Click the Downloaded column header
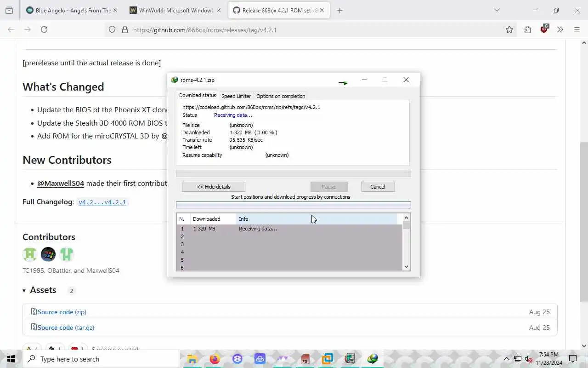Viewport: 588px width, 368px height. pyautogui.click(x=213, y=219)
